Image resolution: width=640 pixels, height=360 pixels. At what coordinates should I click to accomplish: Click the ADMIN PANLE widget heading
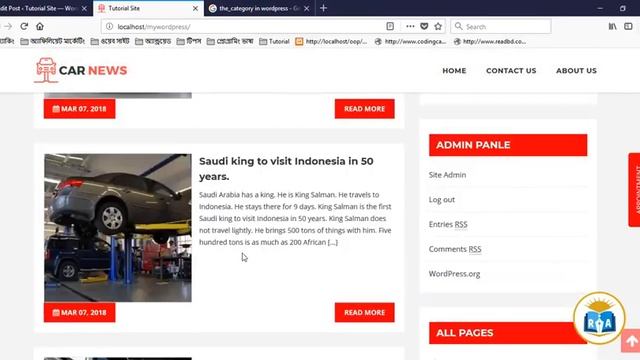coord(508,145)
